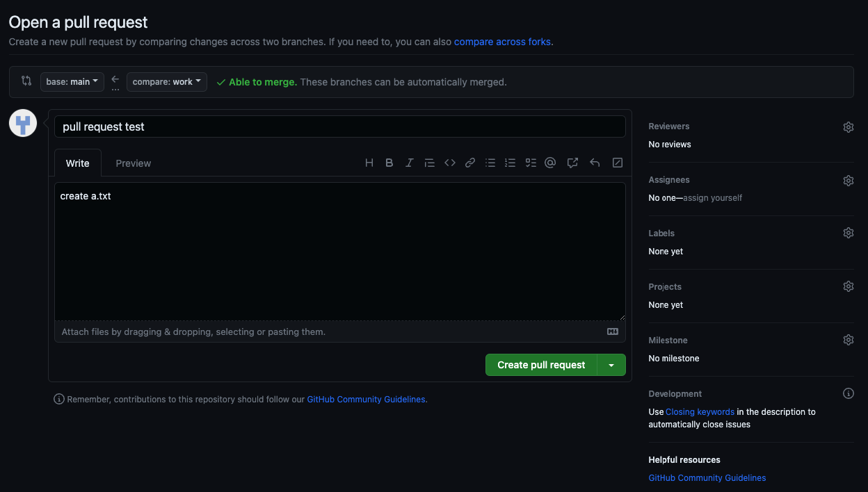Viewport: 868px width, 492px height.
Task: Switch to the Preview tab
Action: [134, 163]
